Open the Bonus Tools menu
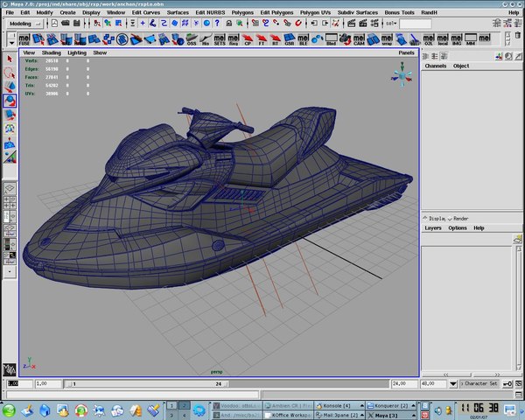 [x=400, y=12]
